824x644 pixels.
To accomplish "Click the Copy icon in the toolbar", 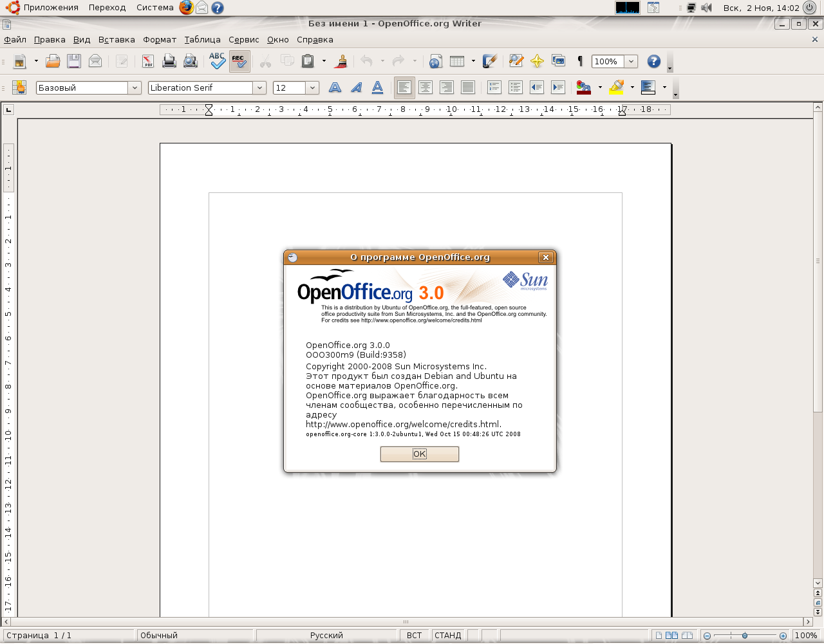I will (287, 61).
